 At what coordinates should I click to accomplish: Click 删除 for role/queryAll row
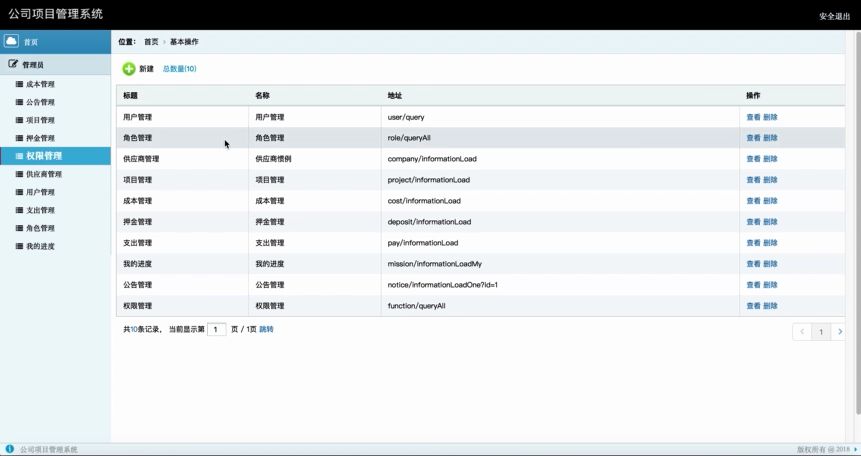pos(770,138)
